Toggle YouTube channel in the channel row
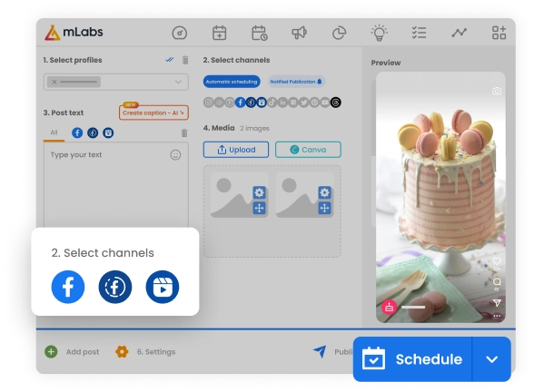Viewport: 534px width, 392px height. click(x=325, y=103)
